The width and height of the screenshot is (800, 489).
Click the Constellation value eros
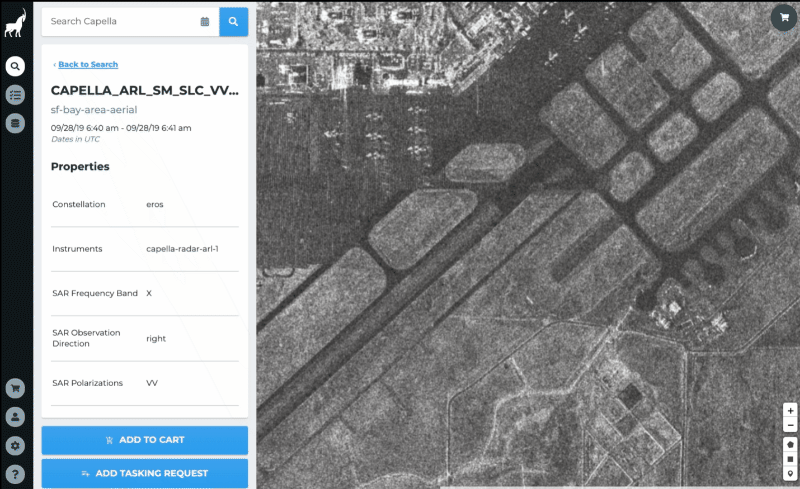[155, 204]
